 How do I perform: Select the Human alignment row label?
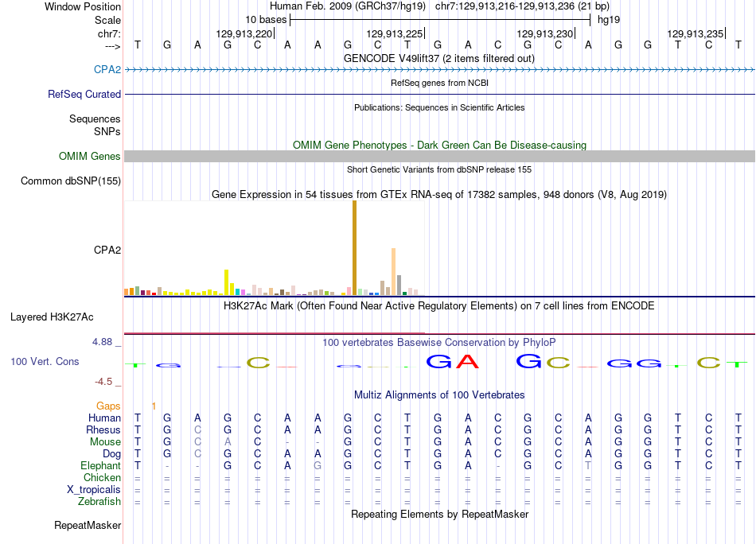click(104, 418)
